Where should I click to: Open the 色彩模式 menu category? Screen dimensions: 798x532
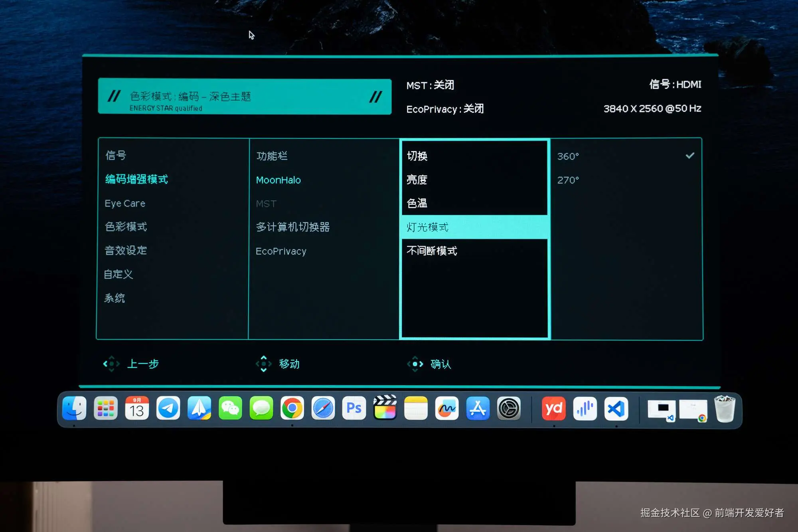(x=126, y=227)
